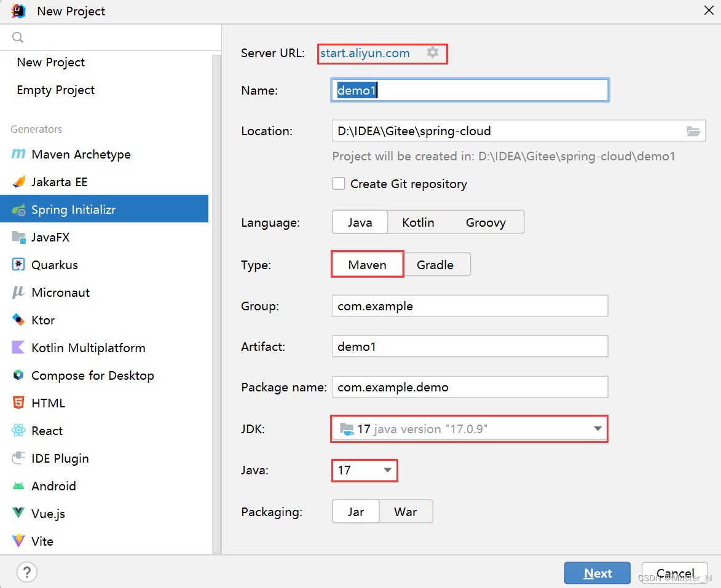Click the Jakarta EE generator icon
This screenshot has height=588, width=721.
coord(18,182)
